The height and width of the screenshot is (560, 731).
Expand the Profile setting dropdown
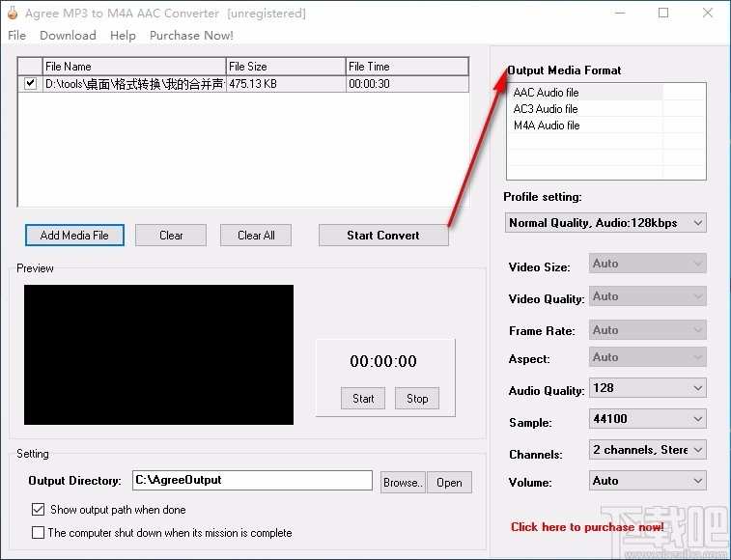click(x=605, y=223)
